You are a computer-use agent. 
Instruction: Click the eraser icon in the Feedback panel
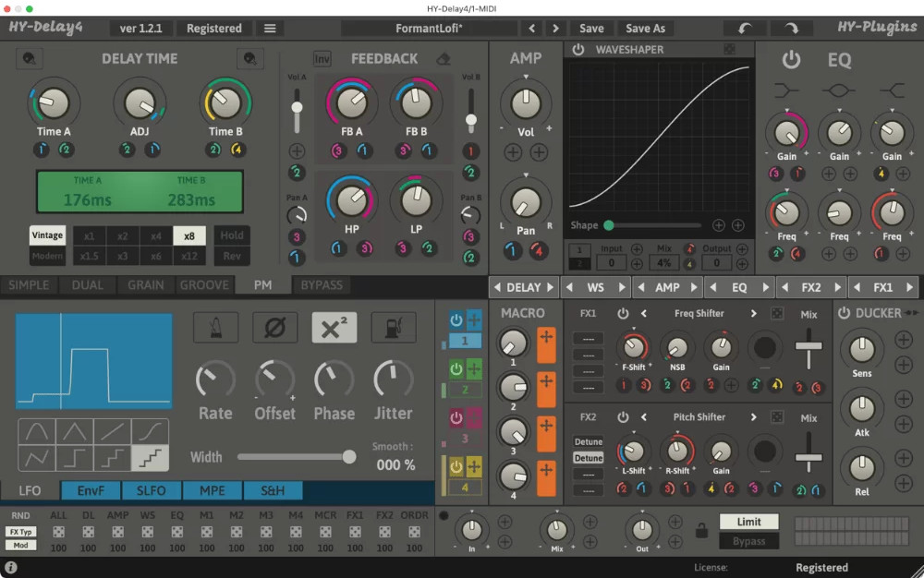tap(442, 57)
